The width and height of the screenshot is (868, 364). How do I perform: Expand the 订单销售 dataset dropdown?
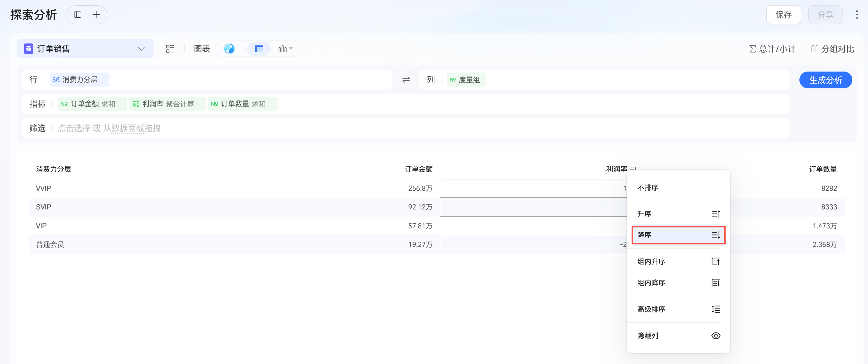pos(141,49)
